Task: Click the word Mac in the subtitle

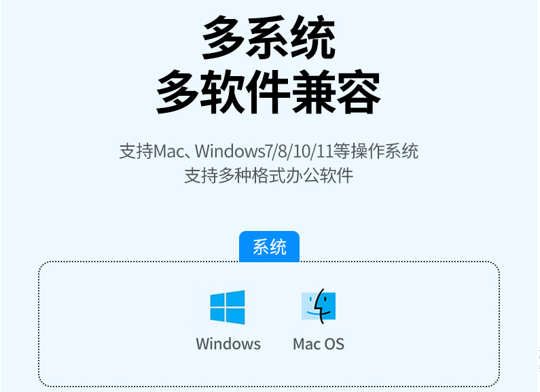Action: (x=168, y=152)
